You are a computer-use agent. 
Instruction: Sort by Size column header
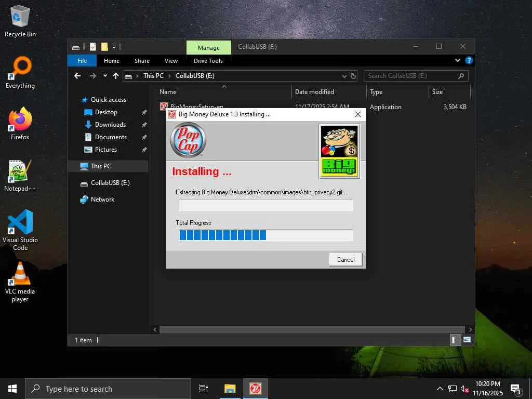point(449,92)
